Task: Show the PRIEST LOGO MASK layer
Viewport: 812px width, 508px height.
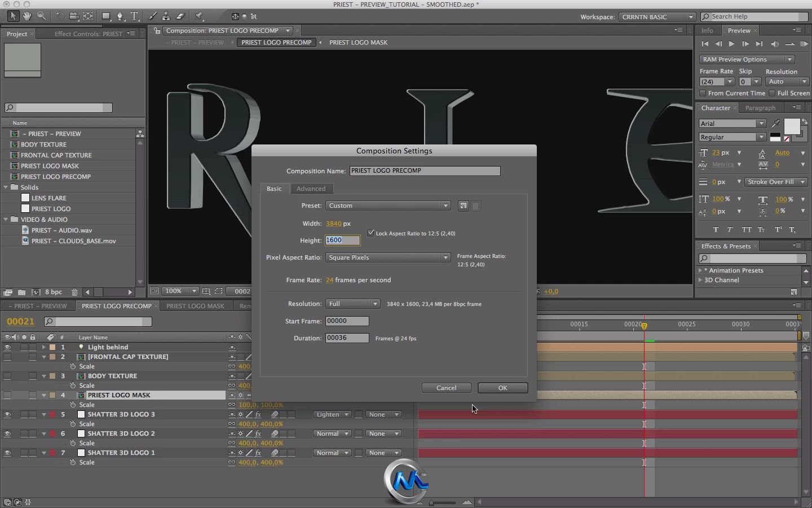Action: [x=7, y=395]
